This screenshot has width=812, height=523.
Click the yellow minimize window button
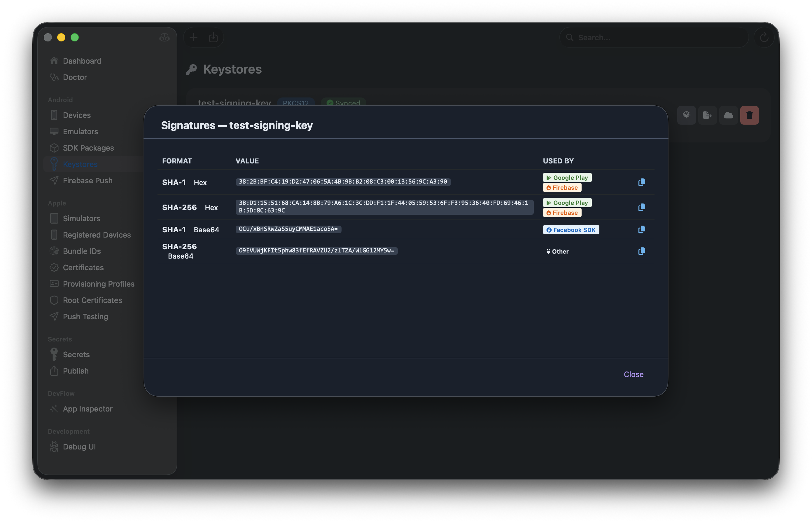coord(61,37)
